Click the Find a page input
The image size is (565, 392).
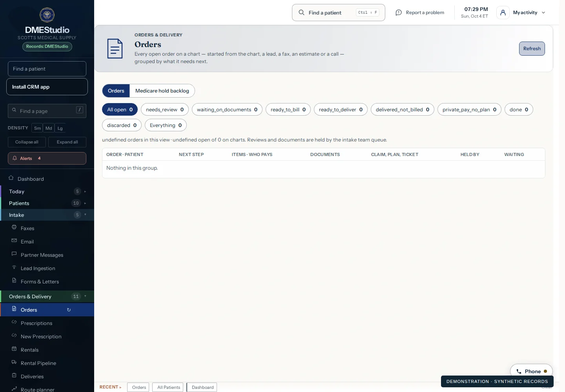(x=47, y=111)
